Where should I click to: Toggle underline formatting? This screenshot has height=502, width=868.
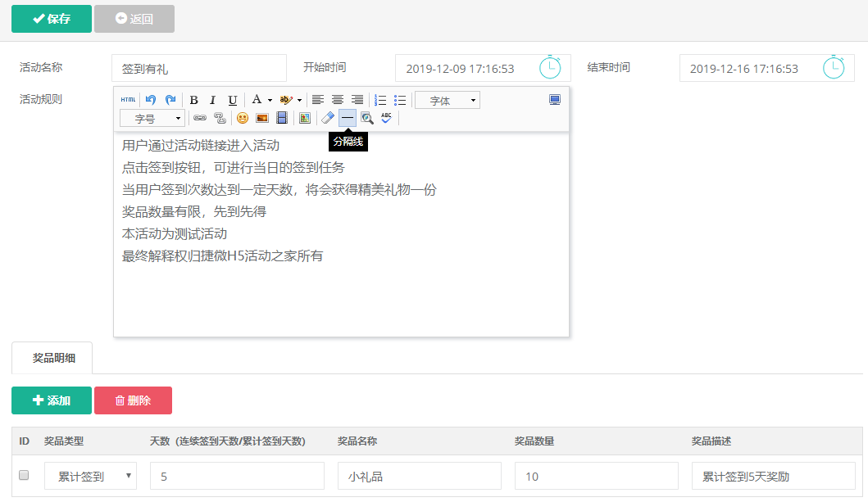pos(233,100)
